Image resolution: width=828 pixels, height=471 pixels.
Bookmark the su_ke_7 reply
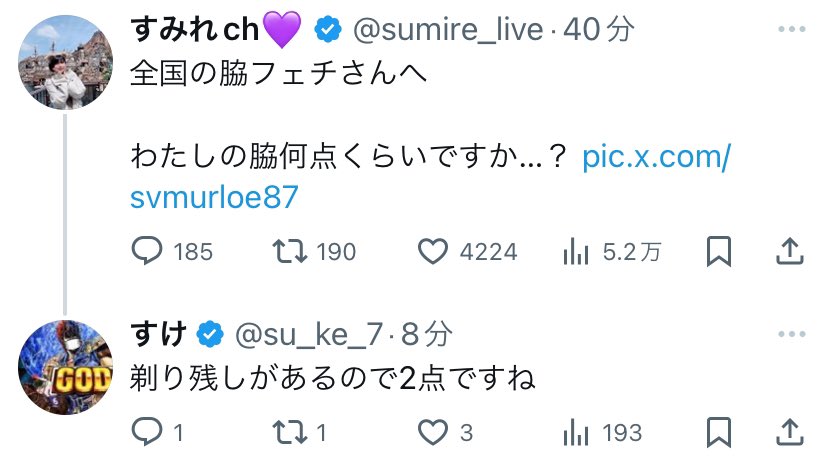(x=718, y=433)
